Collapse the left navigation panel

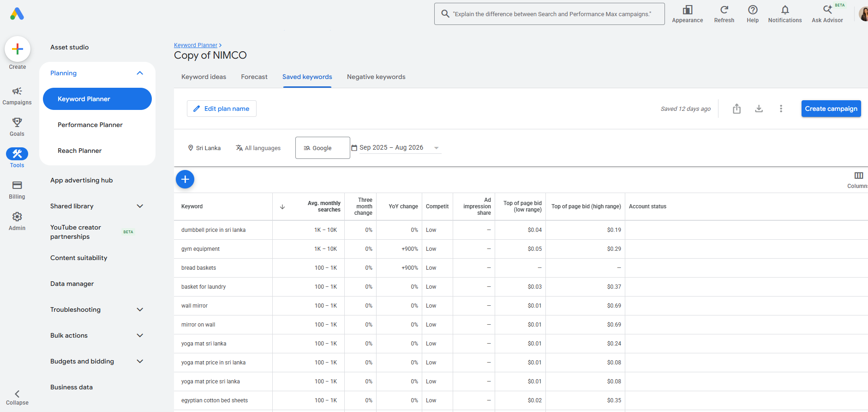pos(17,398)
